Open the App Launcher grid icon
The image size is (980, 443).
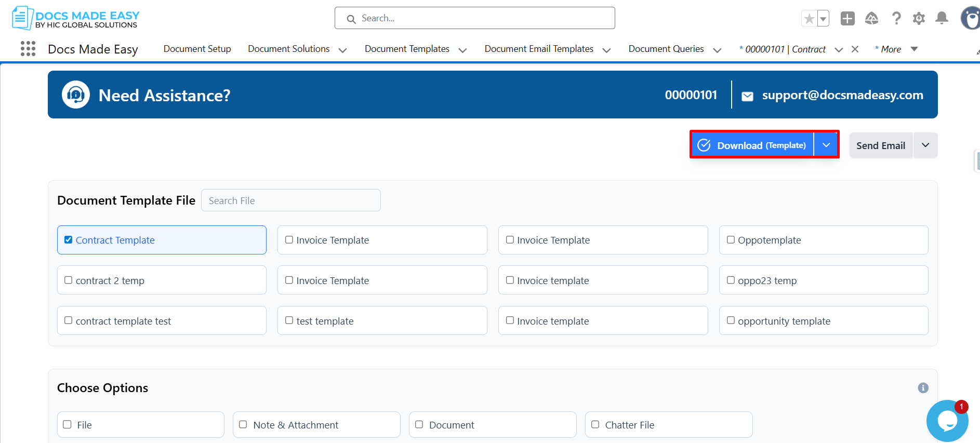click(28, 49)
